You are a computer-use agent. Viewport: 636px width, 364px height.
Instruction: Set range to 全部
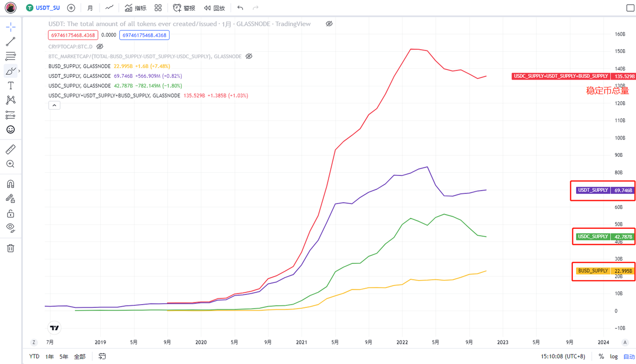click(79, 357)
